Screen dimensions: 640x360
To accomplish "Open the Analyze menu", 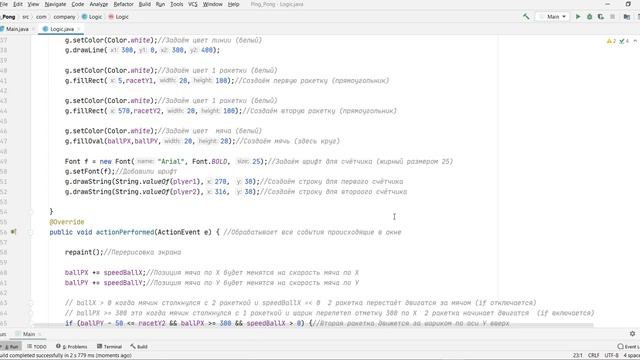I will coord(98,4).
